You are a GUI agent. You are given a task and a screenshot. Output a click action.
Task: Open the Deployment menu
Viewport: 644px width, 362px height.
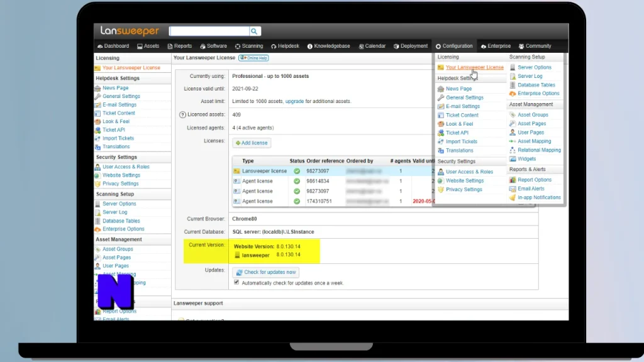point(410,46)
